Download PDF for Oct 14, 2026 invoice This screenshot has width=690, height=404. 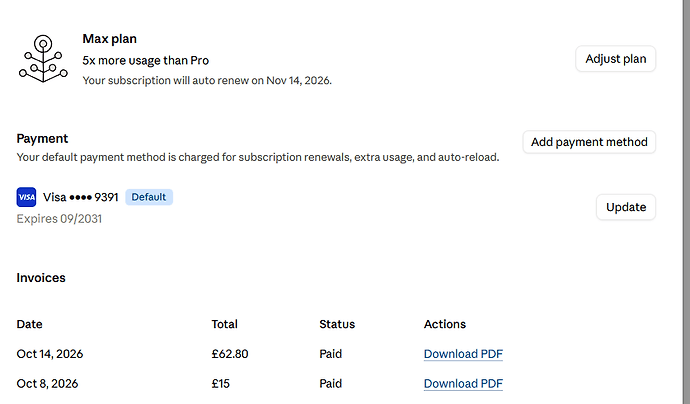tap(463, 354)
